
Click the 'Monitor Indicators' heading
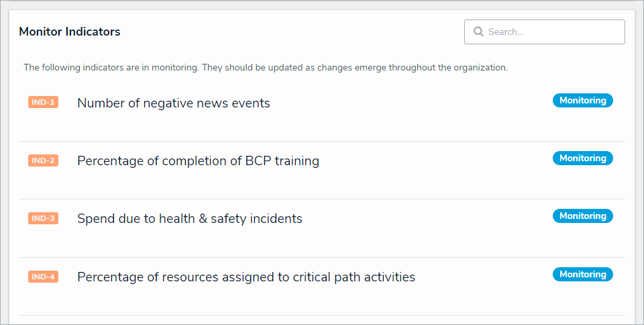coord(70,32)
